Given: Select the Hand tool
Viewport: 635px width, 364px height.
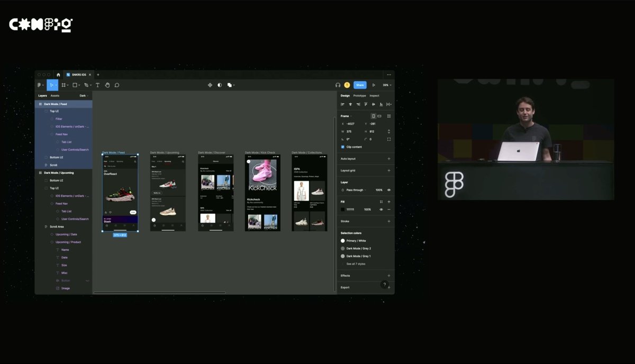Looking at the screenshot, I should pos(107,85).
